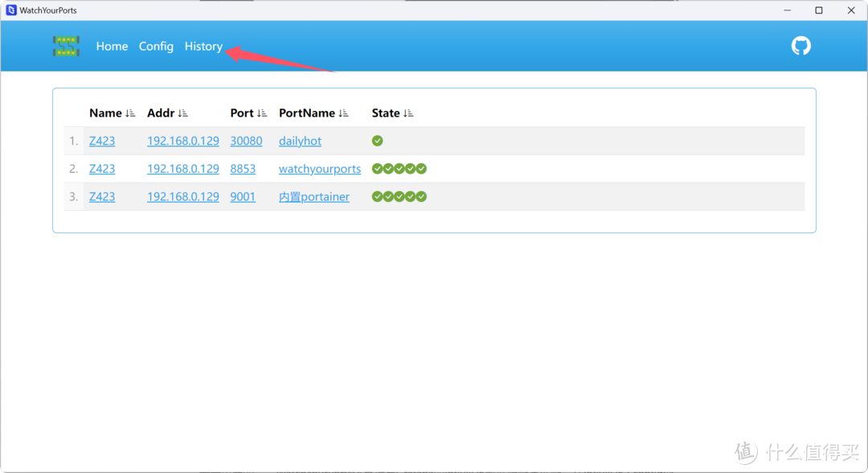Open port 9001 link
The image size is (868, 473).
[x=243, y=197]
